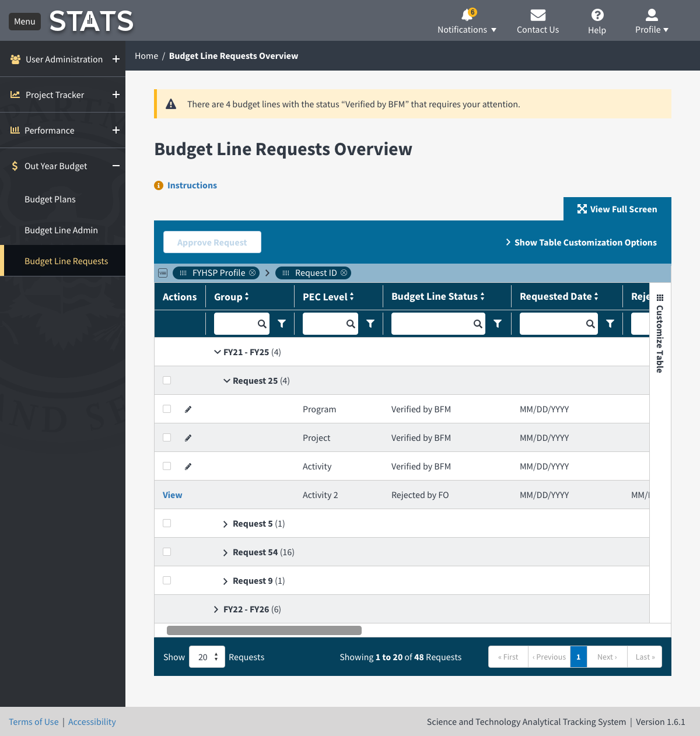Collapse the FY21 - FY25 group

click(217, 352)
